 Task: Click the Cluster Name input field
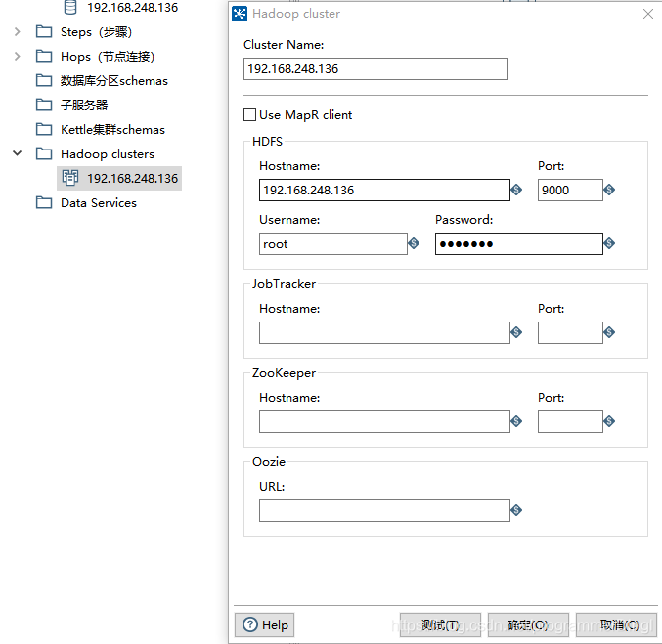point(375,68)
